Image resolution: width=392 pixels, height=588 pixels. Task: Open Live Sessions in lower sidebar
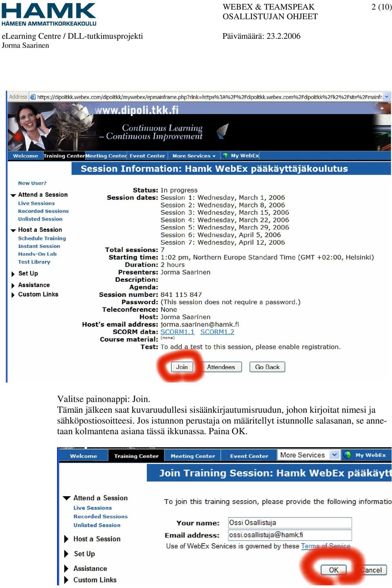pos(92,508)
